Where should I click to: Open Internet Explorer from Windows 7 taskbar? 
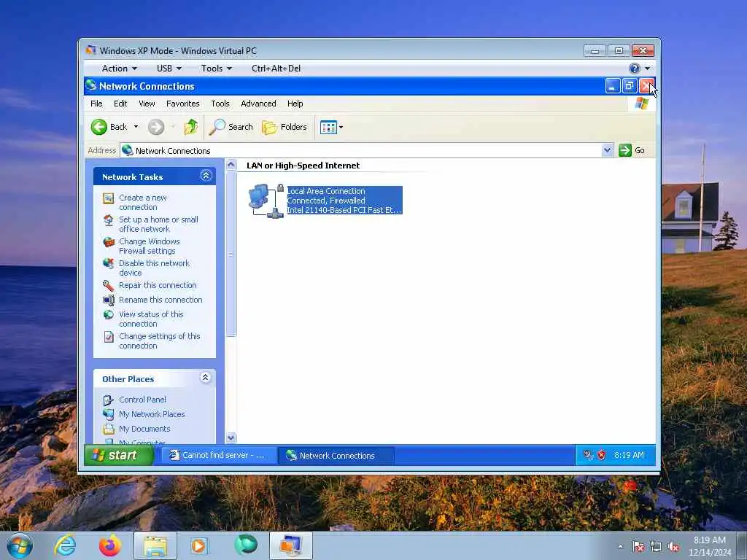click(65, 545)
